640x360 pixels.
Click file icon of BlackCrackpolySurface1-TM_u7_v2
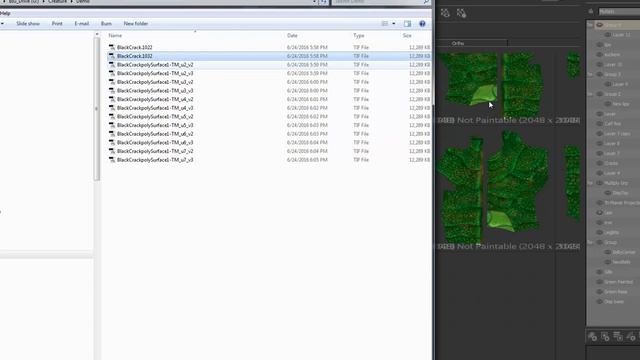[x=112, y=151]
